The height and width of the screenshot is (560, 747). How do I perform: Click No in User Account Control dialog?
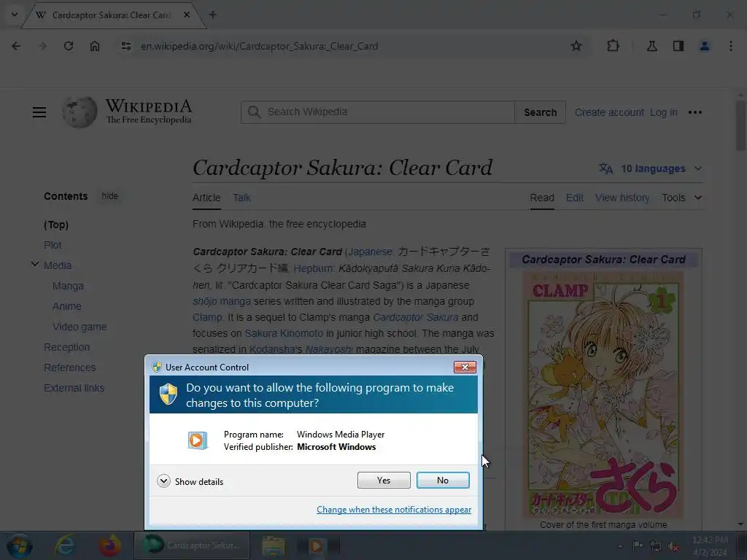point(443,480)
